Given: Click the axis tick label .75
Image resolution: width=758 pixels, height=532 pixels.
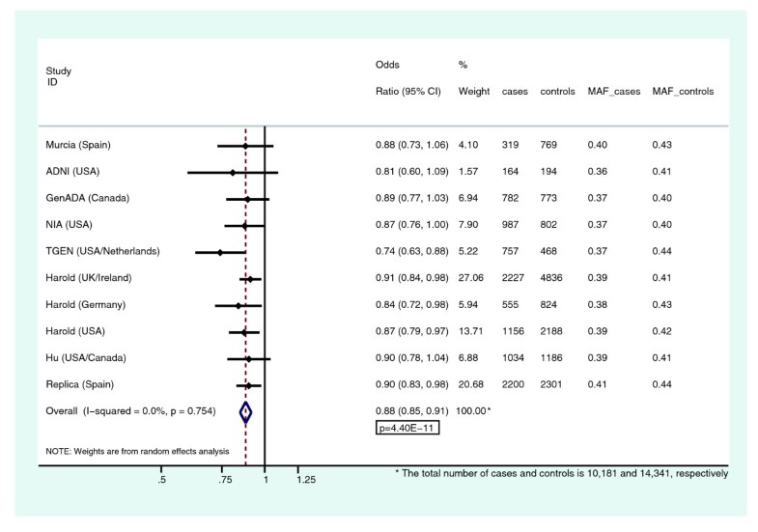Looking at the screenshot, I should pos(225,480).
